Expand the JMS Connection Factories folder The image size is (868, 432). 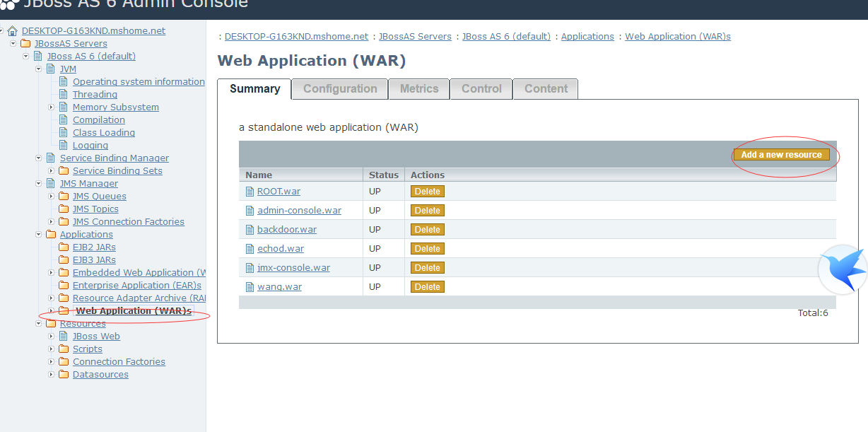point(52,222)
